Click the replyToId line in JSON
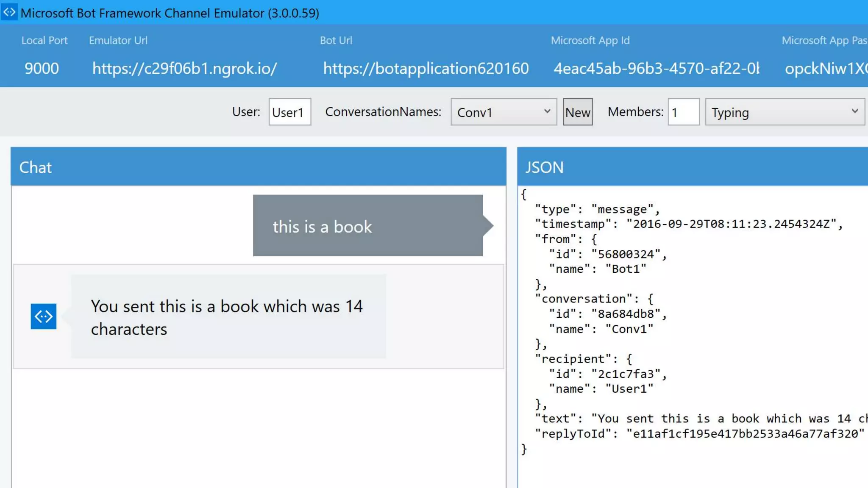The width and height of the screenshot is (868, 488). point(698,434)
